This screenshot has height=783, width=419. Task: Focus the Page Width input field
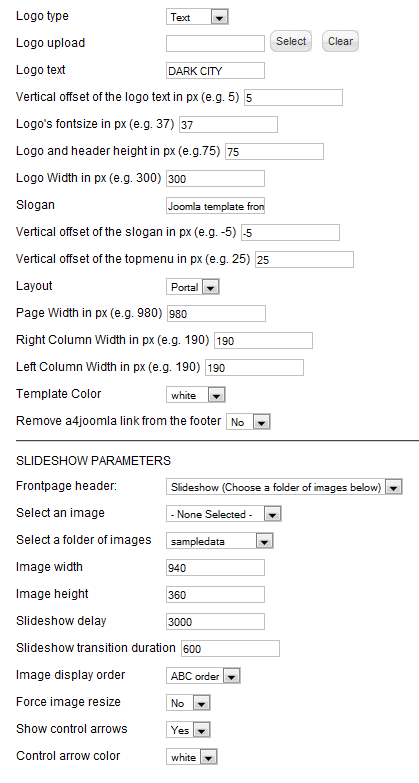[216, 314]
